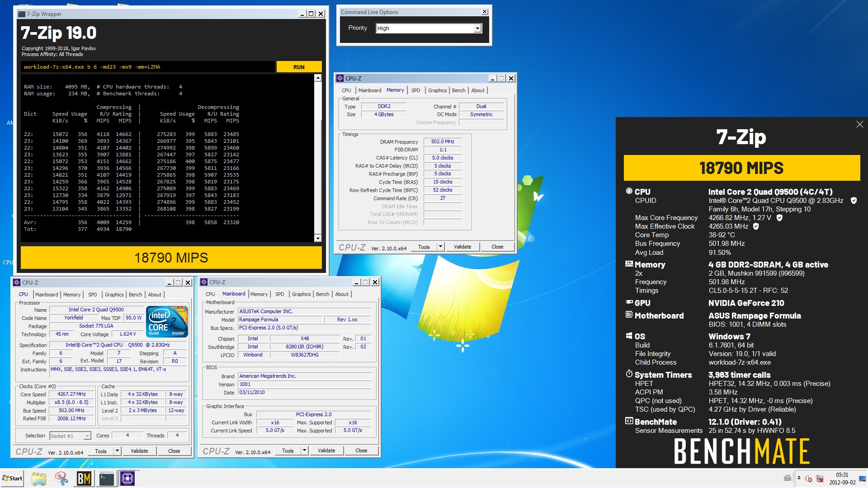
Task: Click Close in the CPU-Z Memory window
Action: (x=497, y=247)
